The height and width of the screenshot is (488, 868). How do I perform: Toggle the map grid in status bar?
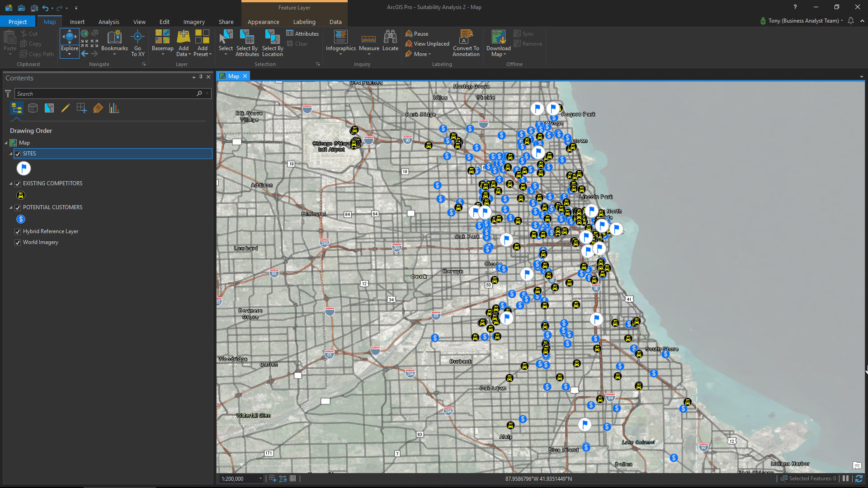[293, 479]
